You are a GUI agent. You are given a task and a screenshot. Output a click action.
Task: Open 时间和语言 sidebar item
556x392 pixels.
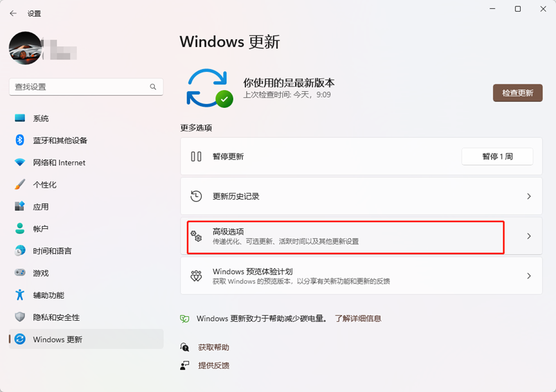click(x=52, y=251)
